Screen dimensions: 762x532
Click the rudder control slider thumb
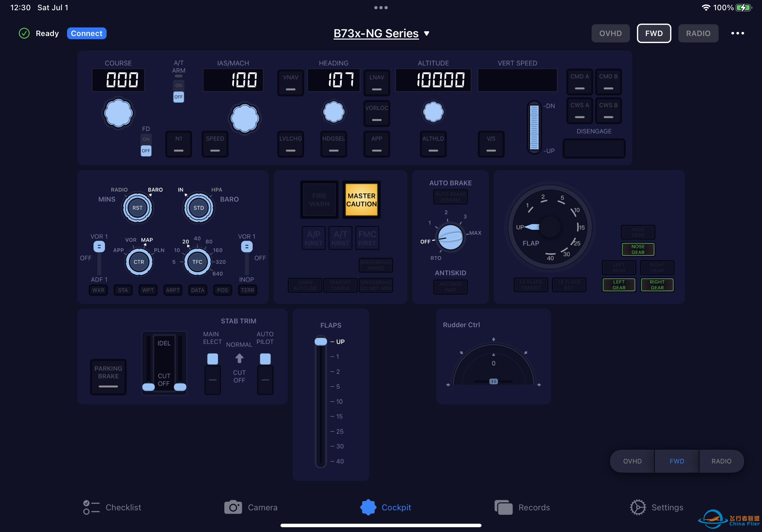(493, 381)
